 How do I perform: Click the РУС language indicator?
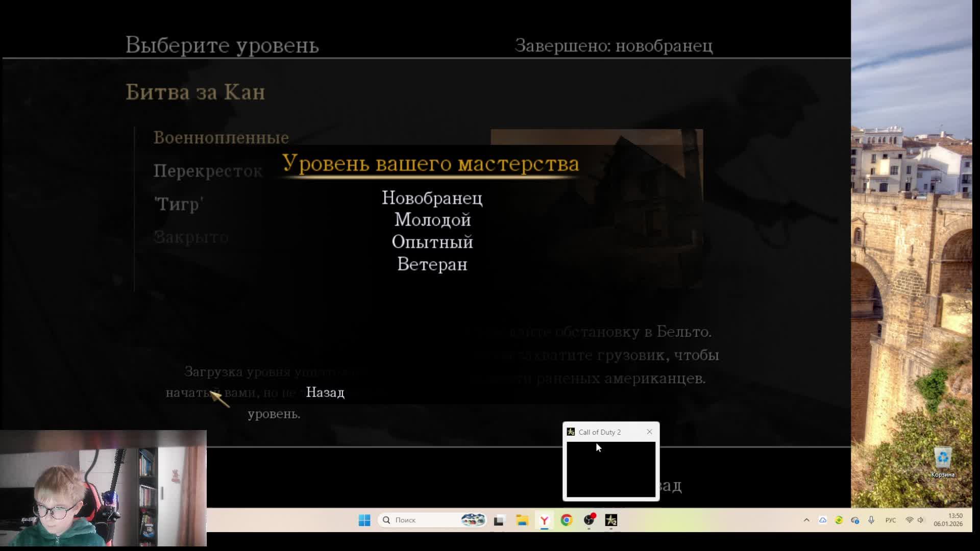(891, 520)
